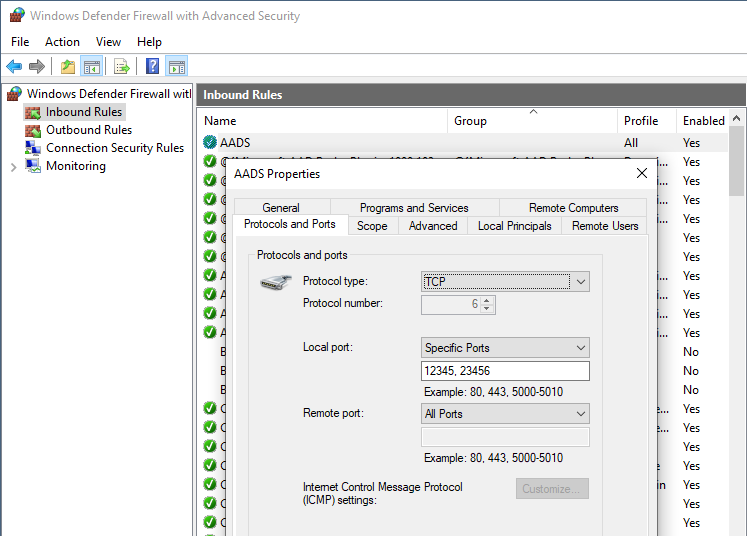Click the Forward arrow toolbar icon

click(37, 67)
